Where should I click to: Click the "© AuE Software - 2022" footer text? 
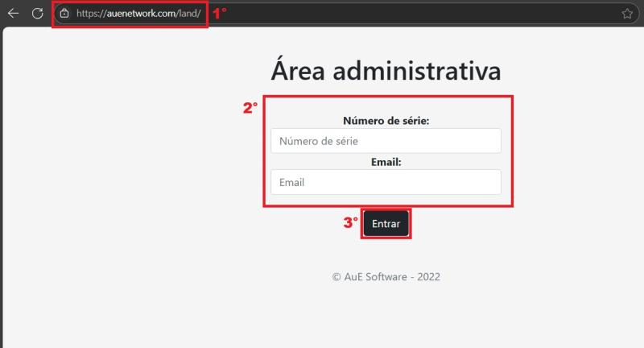(386, 276)
